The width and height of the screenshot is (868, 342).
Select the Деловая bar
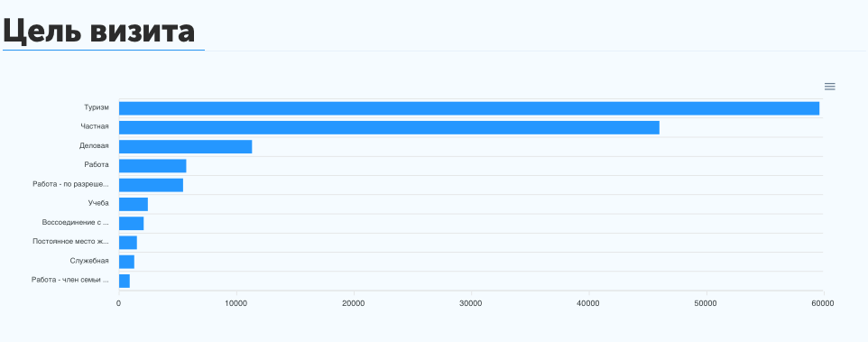point(186,147)
